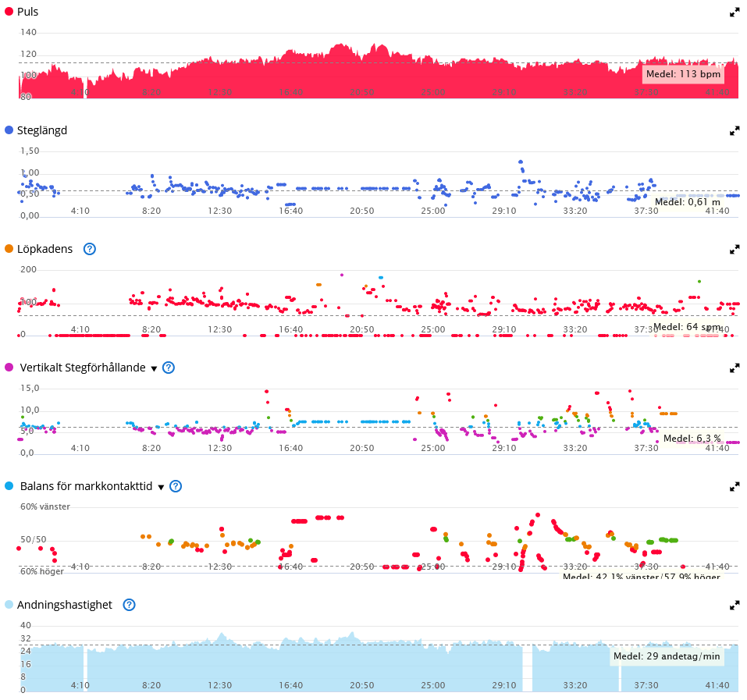The image size is (747, 700).
Task: Open help for Andningshastighet
Action: pyautogui.click(x=129, y=605)
